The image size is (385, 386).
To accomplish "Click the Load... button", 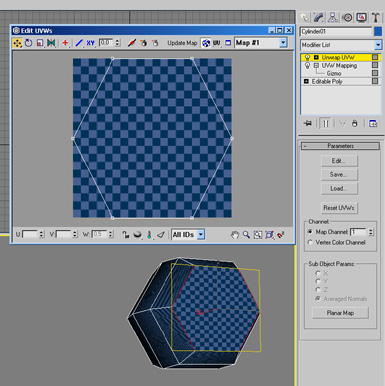I will 339,189.
